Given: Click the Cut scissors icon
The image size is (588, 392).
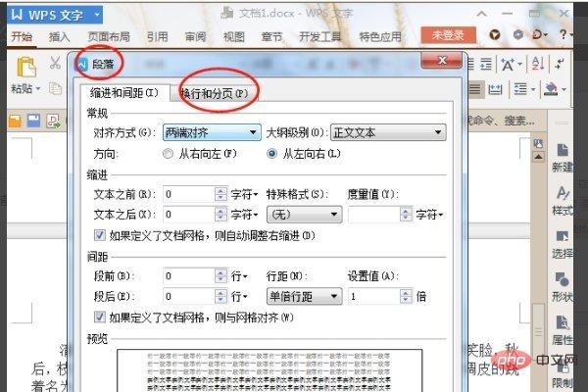Looking at the screenshot, I should 55,63.
